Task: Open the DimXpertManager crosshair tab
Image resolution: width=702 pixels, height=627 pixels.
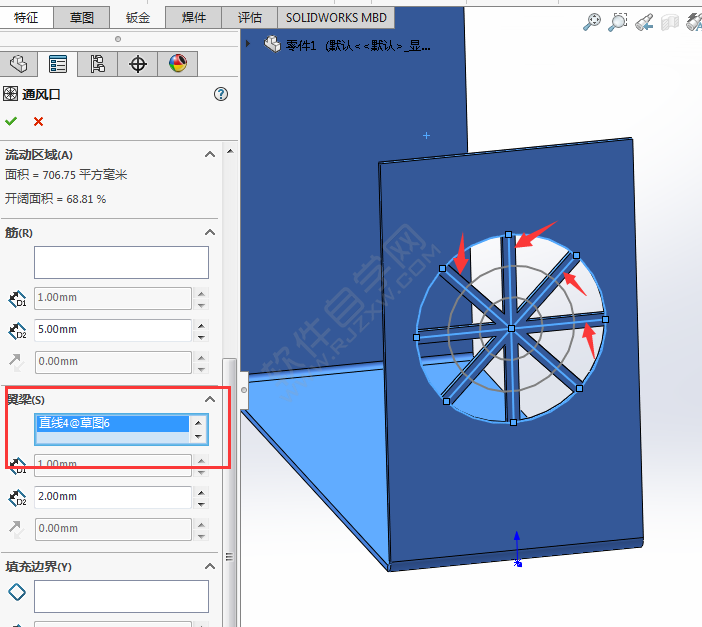Action: 137,64
